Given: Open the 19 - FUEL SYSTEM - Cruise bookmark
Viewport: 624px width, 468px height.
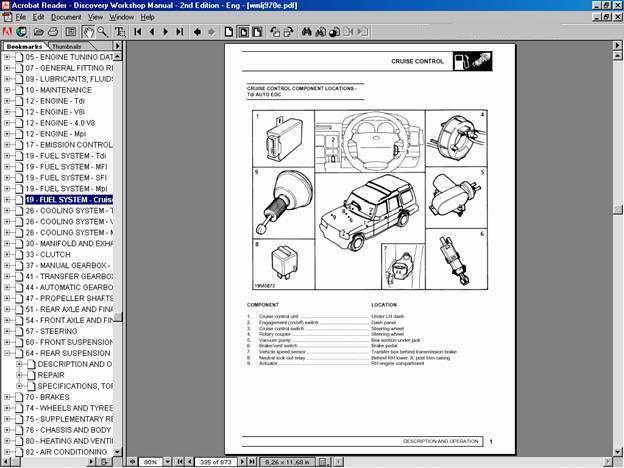Looking at the screenshot, I should pyautogui.click(x=69, y=200).
